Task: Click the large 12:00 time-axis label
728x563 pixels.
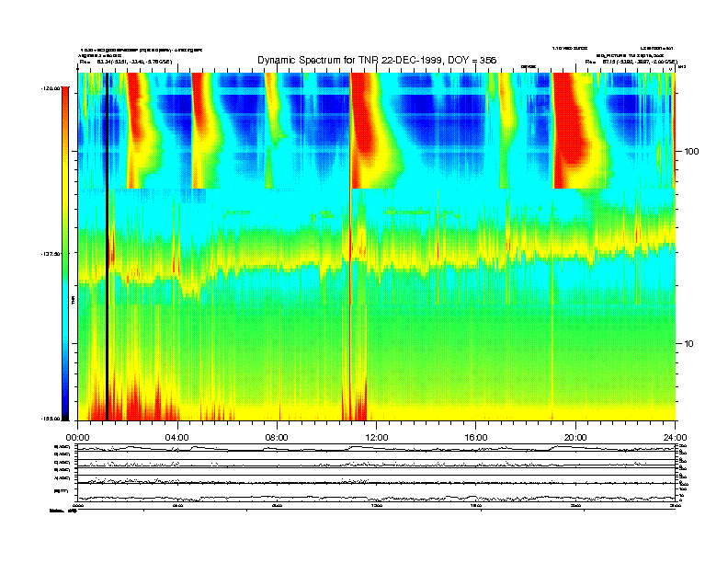Action: 377,438
